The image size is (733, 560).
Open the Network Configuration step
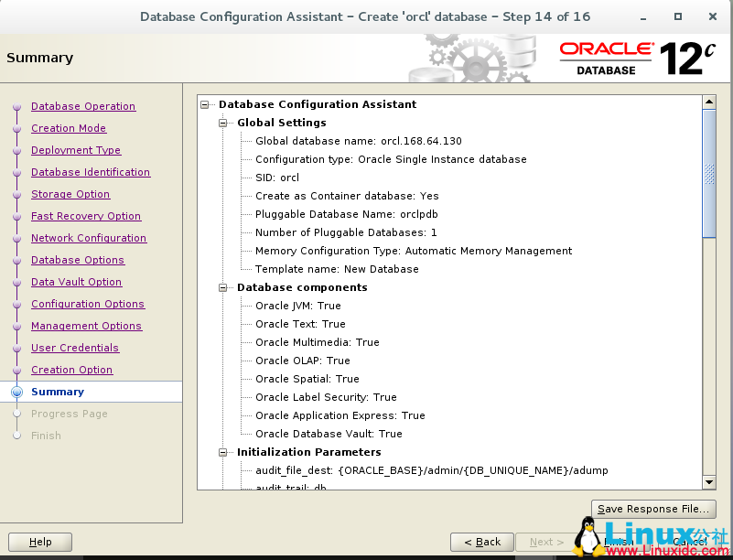coord(88,238)
